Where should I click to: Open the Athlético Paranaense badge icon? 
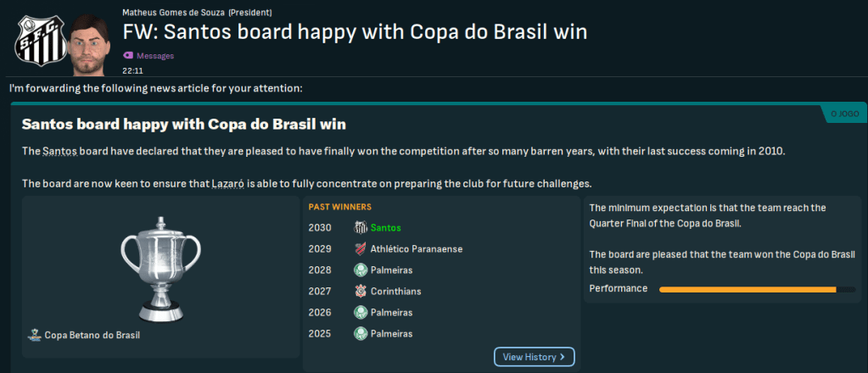pyautogui.click(x=361, y=248)
